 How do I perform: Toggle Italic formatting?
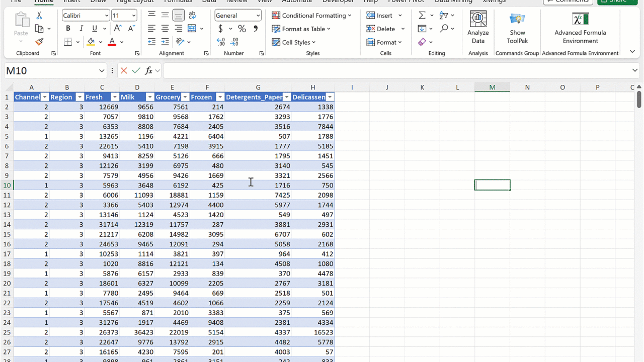coord(81,29)
